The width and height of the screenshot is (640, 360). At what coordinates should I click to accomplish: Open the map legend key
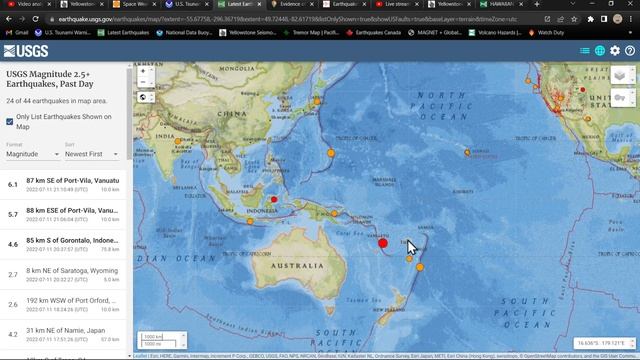[x=620, y=98]
